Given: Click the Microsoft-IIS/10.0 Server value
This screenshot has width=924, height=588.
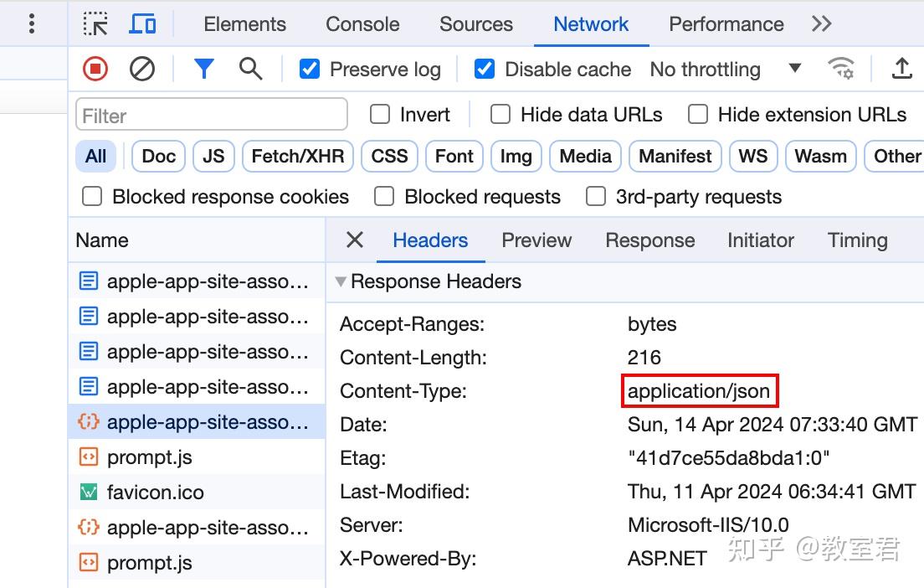Looking at the screenshot, I should tap(708, 524).
